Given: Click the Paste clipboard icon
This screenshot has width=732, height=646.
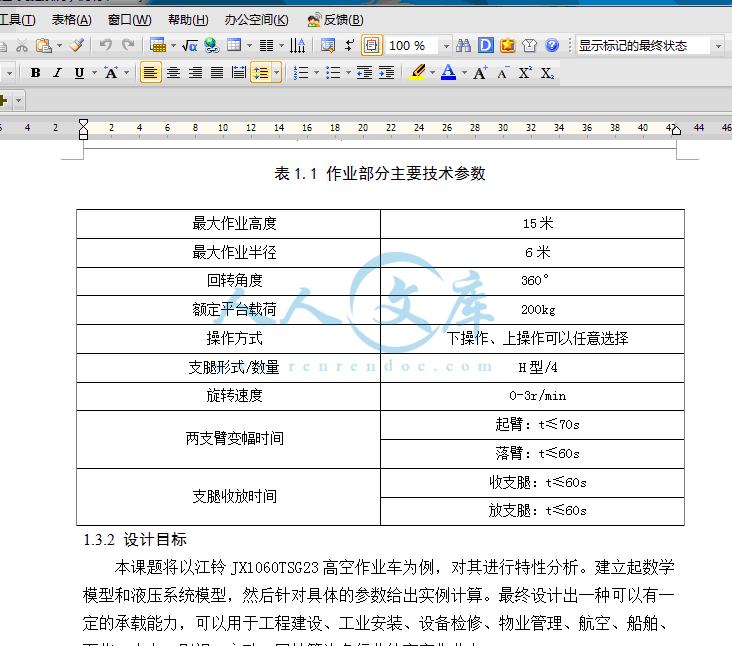Looking at the screenshot, I should pos(43,45).
